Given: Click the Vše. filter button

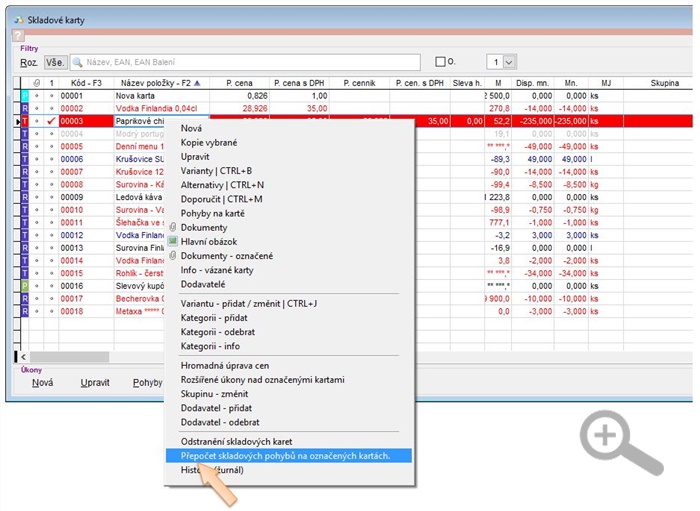Looking at the screenshot, I should pos(55,62).
